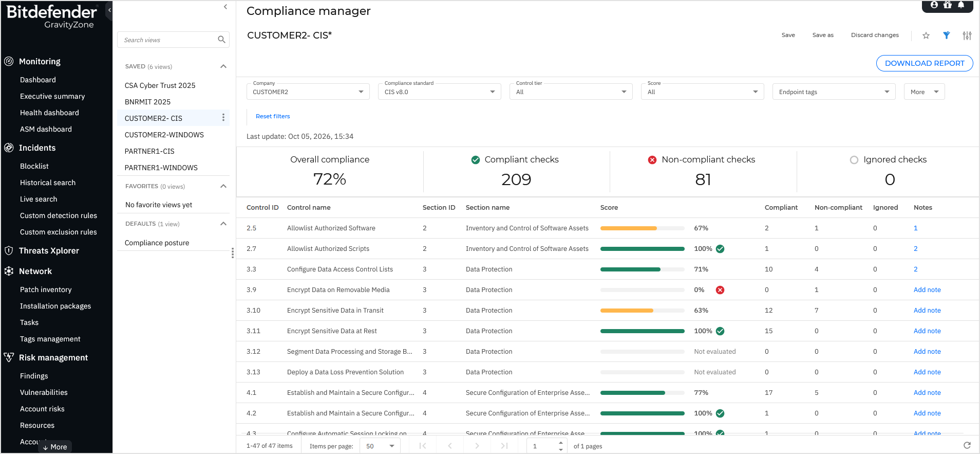This screenshot has height=454, width=980.
Task: Change the Items per page dropdown
Action: coord(380,446)
